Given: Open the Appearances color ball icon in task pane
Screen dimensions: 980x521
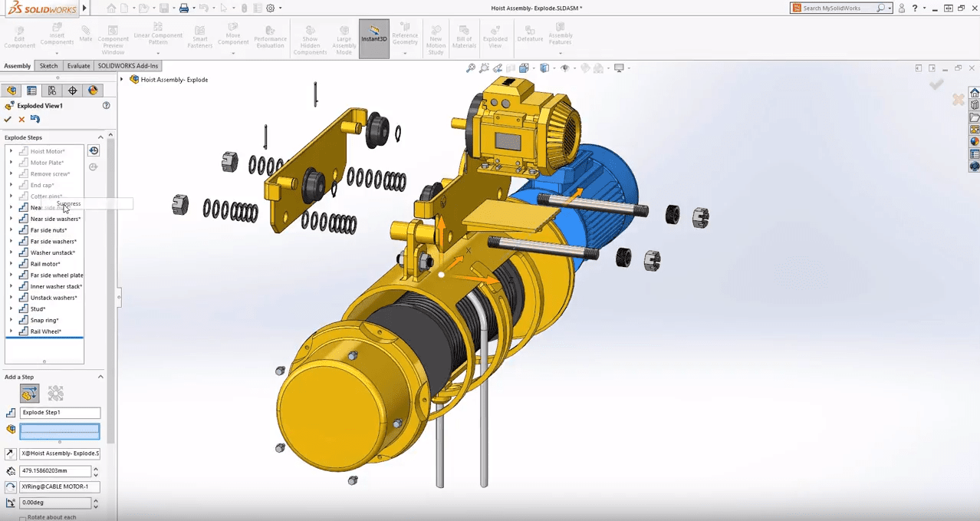Looking at the screenshot, I should [975, 142].
